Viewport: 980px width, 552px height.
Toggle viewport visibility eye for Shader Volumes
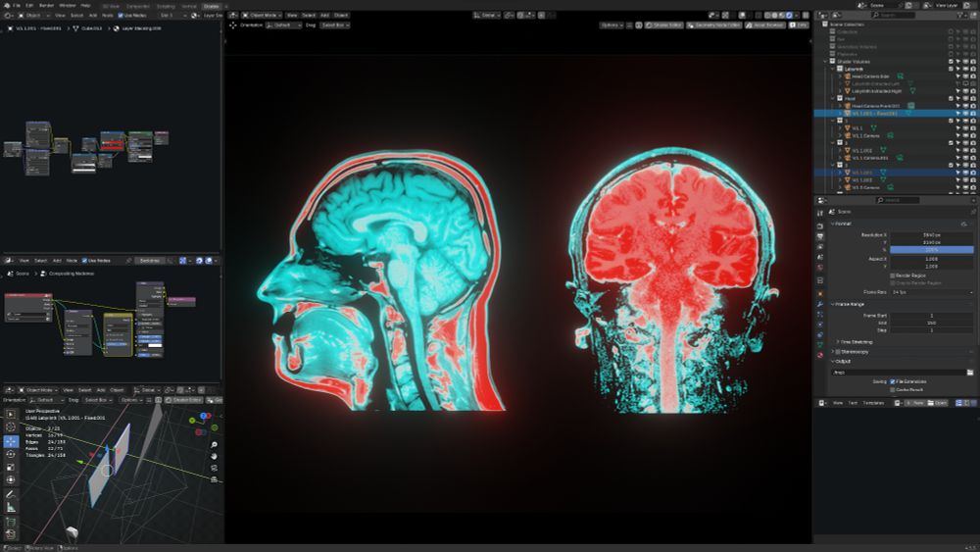click(965, 61)
